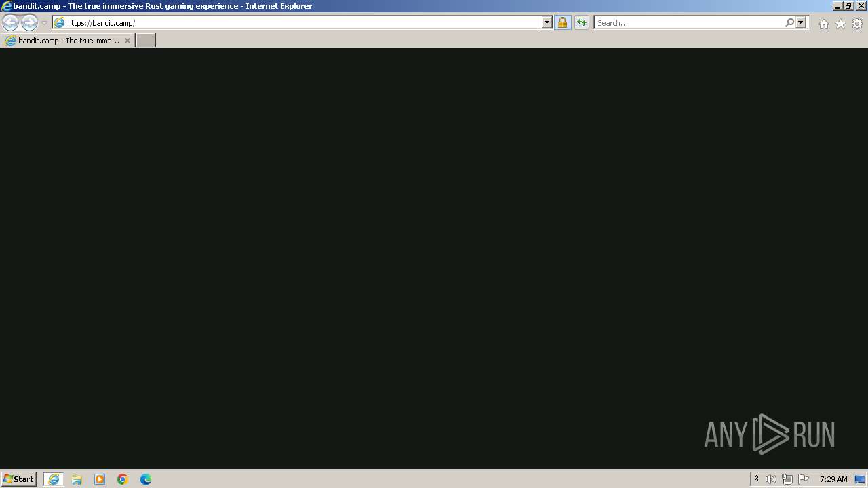
Task: Open the recent pages dropdown arrow
Action: click(x=44, y=22)
